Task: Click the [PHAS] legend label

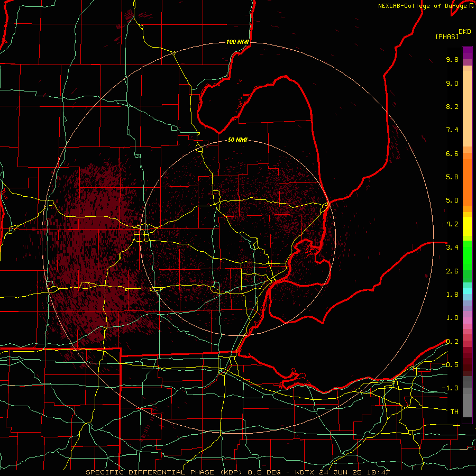Action: tap(447, 36)
